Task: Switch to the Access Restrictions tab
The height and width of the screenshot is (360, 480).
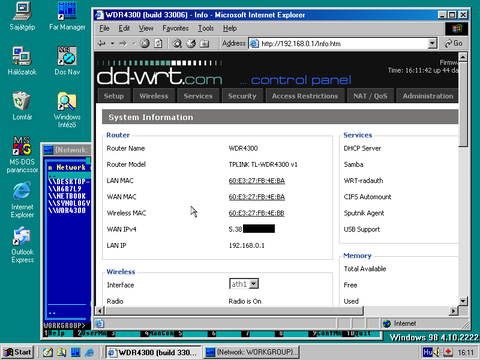Action: pyautogui.click(x=305, y=96)
